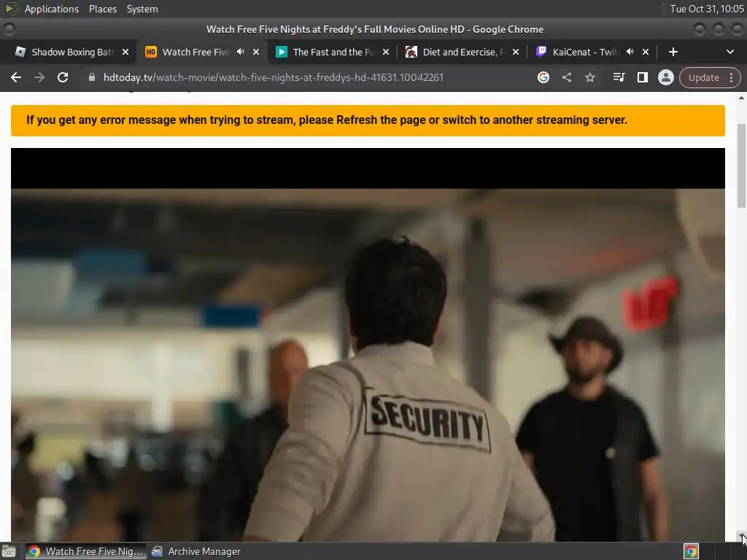
Task: View site security lock information
Action: click(x=92, y=77)
